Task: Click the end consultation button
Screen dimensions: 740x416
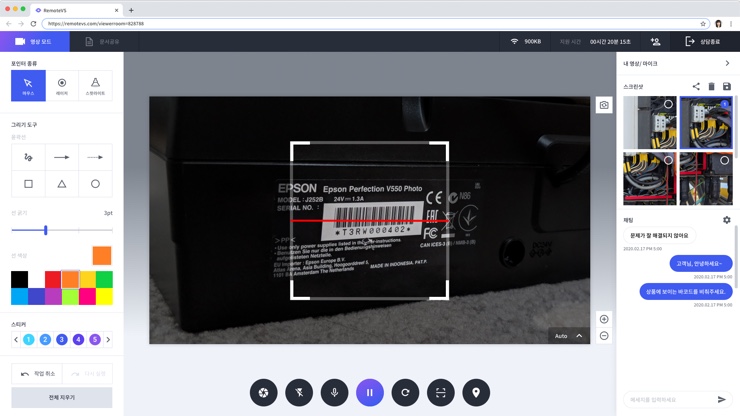Action: tap(703, 42)
